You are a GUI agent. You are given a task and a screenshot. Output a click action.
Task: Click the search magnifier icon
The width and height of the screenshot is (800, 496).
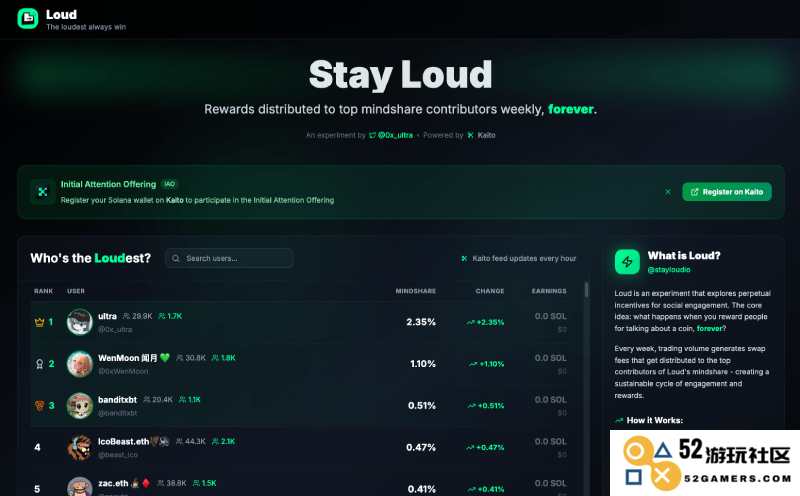pos(176,258)
